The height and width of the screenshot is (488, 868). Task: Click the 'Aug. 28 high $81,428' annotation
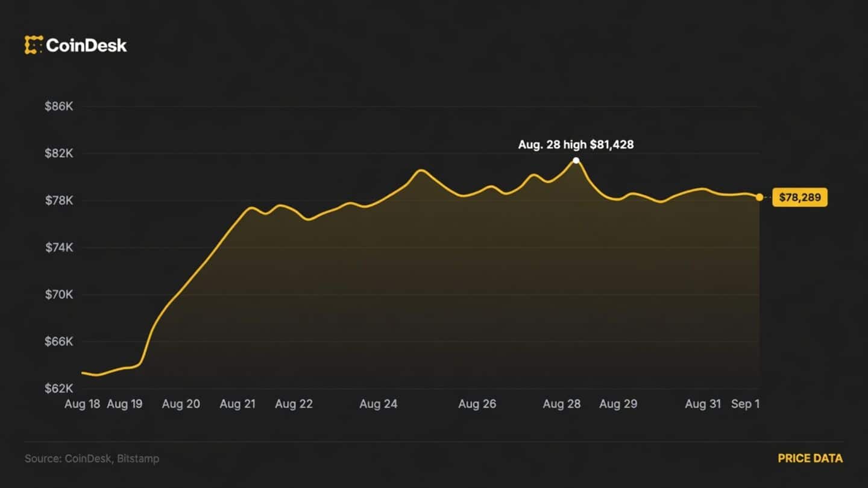pos(576,145)
